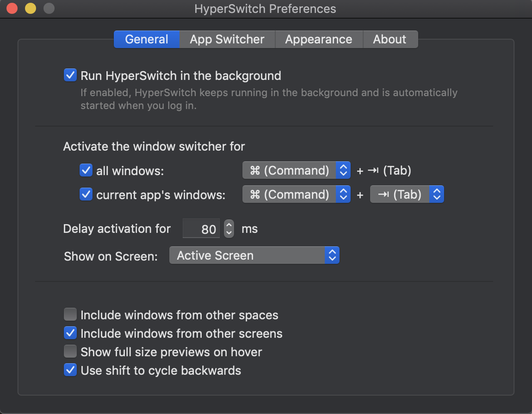Go to the Appearance tab
532x414 pixels.
(319, 39)
